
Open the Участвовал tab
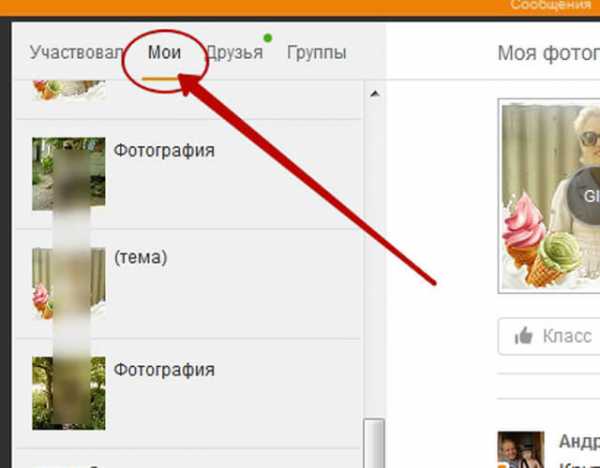click(x=76, y=52)
